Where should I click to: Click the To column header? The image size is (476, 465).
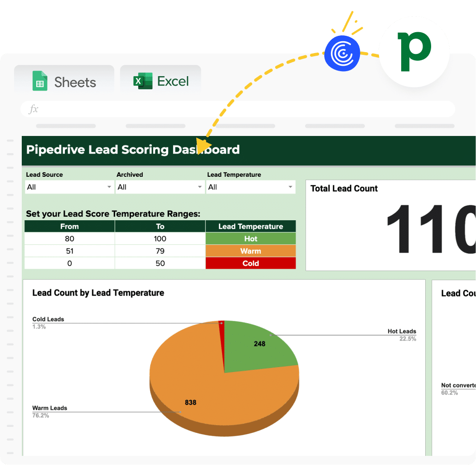click(160, 227)
